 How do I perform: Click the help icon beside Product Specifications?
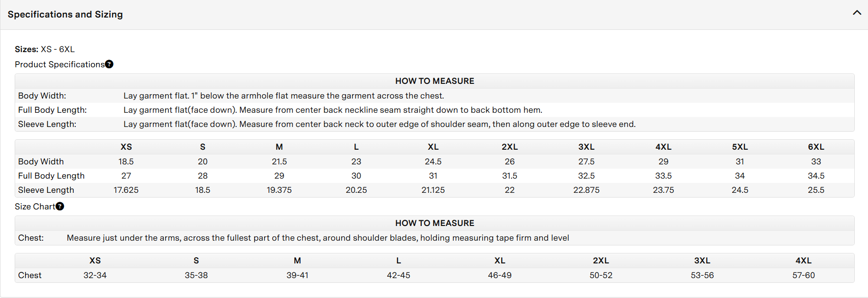[109, 64]
